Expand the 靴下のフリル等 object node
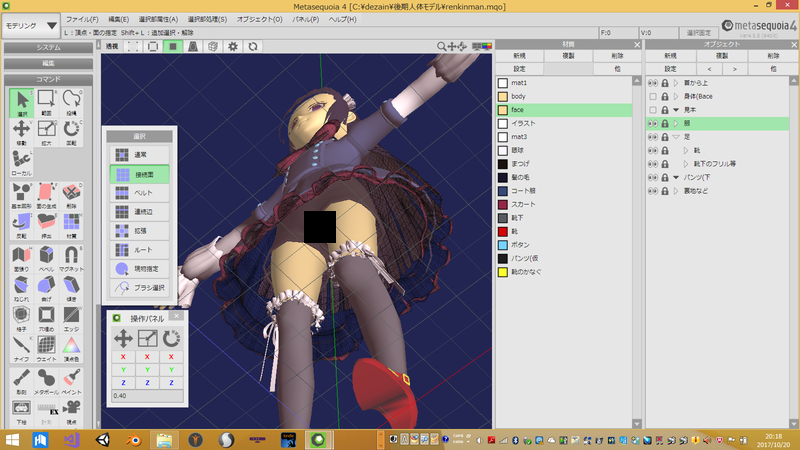This screenshot has width=800, height=450. click(686, 164)
